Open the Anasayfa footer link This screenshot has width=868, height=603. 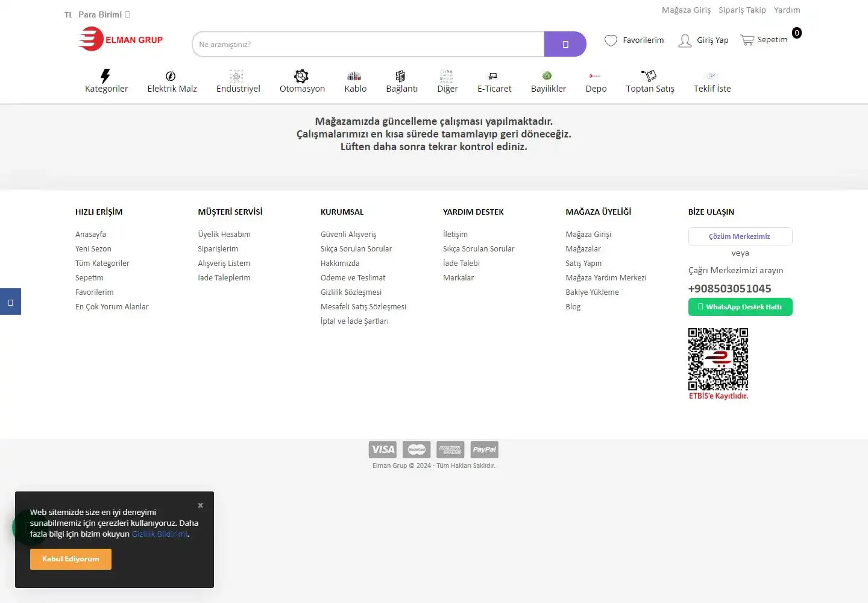(x=90, y=234)
